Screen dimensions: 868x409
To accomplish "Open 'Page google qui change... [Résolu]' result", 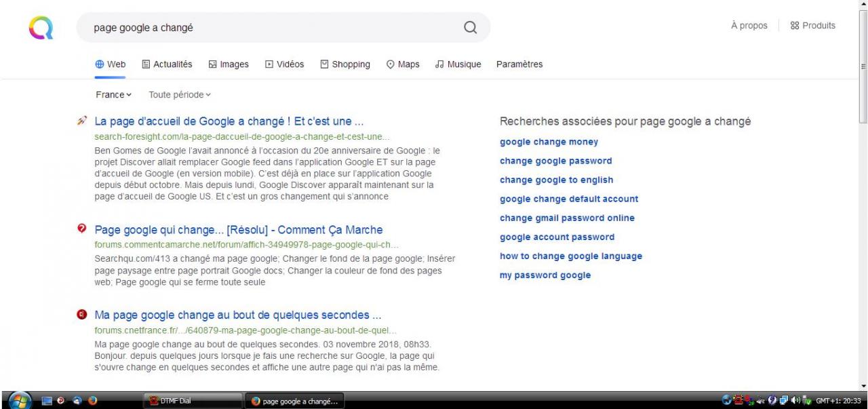I will click(239, 230).
